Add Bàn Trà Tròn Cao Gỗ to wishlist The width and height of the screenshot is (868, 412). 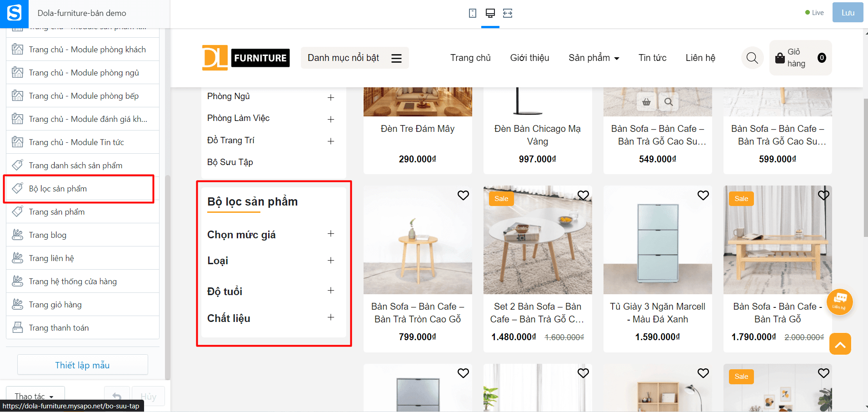coord(463,195)
